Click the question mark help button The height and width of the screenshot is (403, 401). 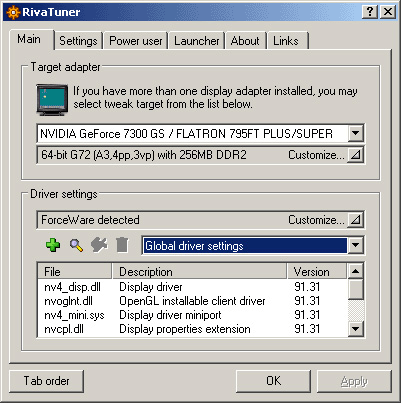coord(370,12)
